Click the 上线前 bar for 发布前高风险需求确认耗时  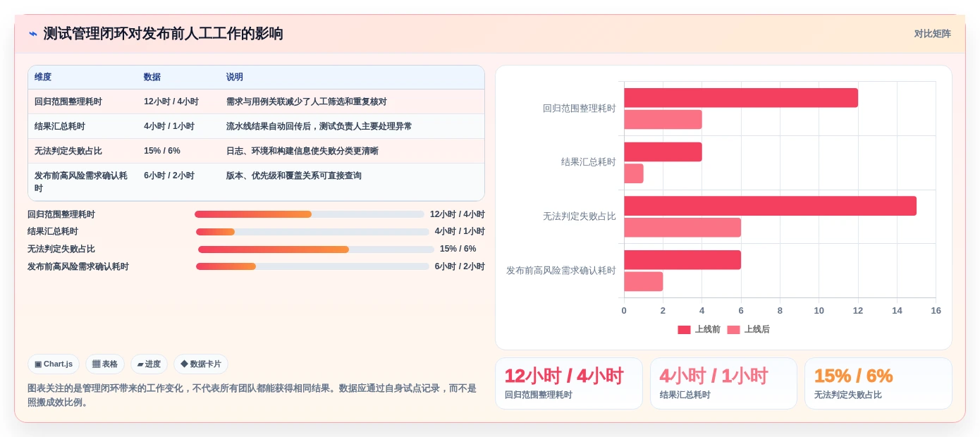[682, 260]
